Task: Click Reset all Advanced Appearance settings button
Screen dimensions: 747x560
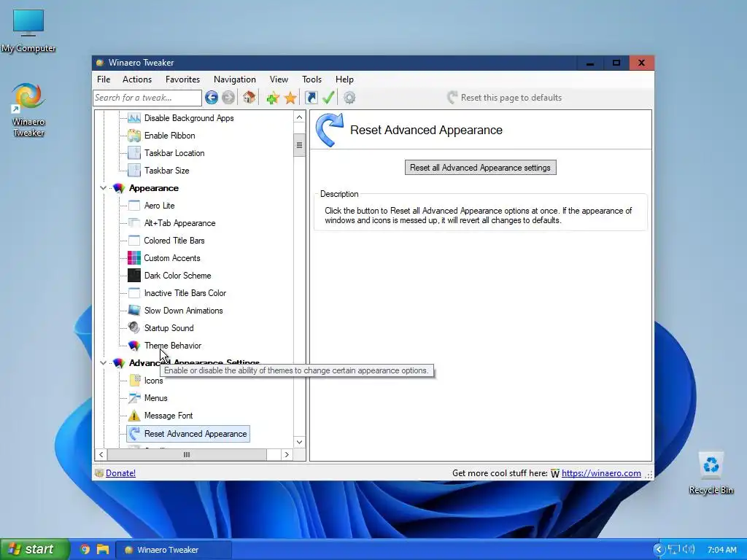Action: pos(480,168)
